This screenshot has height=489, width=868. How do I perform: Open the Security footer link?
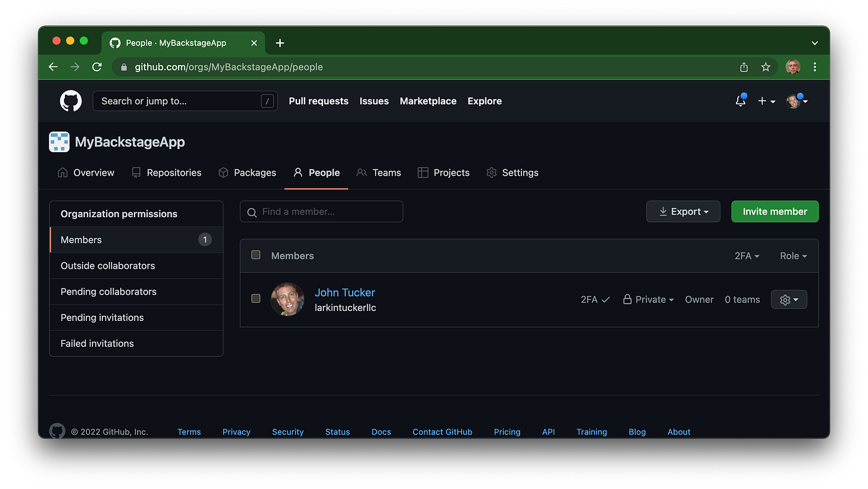[288, 432]
